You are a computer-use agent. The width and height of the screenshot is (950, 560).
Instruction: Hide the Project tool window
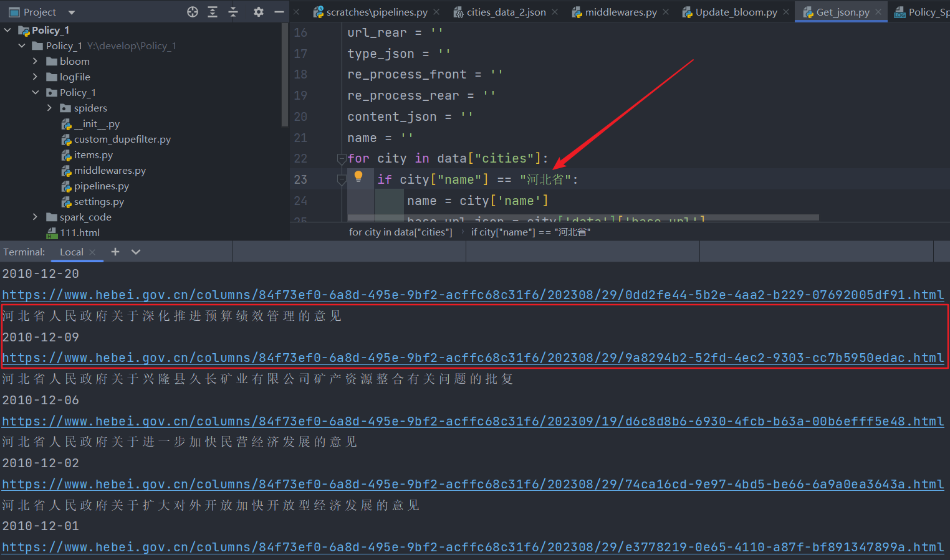point(279,12)
